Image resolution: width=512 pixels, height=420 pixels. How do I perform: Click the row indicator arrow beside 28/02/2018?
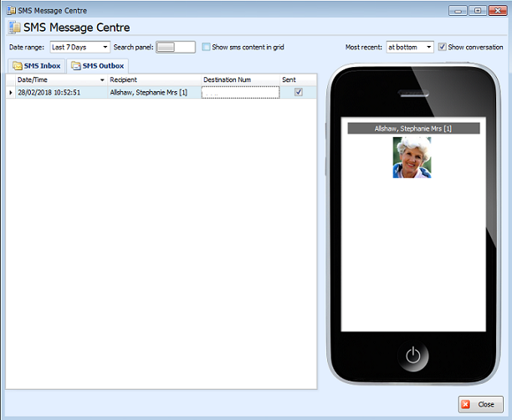point(11,92)
